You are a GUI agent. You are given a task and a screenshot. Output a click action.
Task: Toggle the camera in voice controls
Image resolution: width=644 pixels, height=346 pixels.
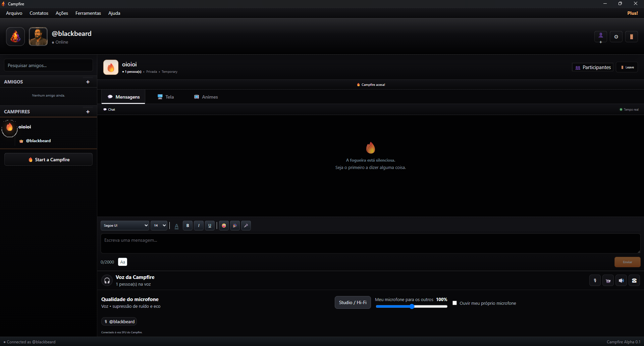click(608, 281)
